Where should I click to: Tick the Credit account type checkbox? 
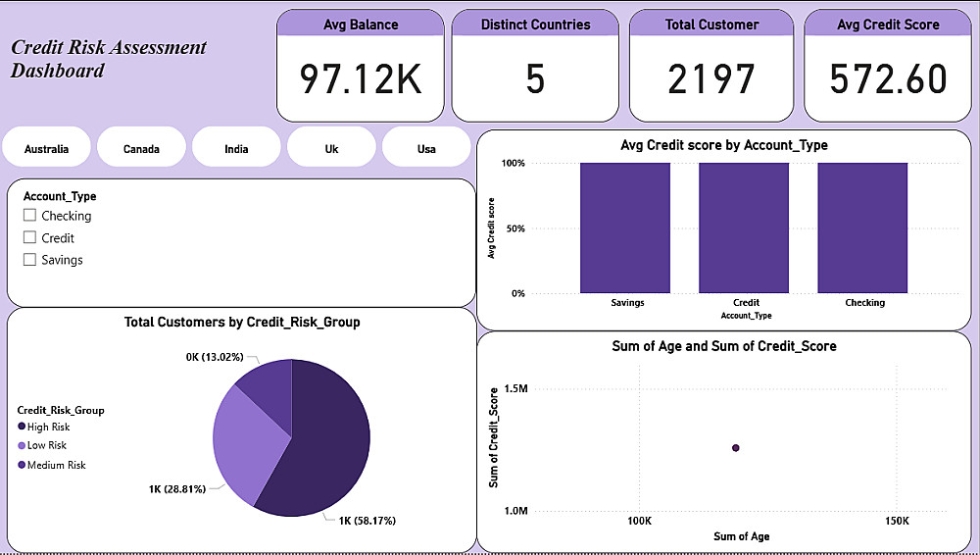pos(29,237)
